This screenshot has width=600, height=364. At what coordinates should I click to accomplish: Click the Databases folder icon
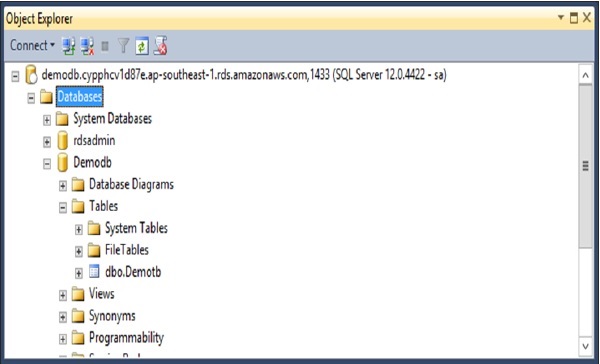46,96
